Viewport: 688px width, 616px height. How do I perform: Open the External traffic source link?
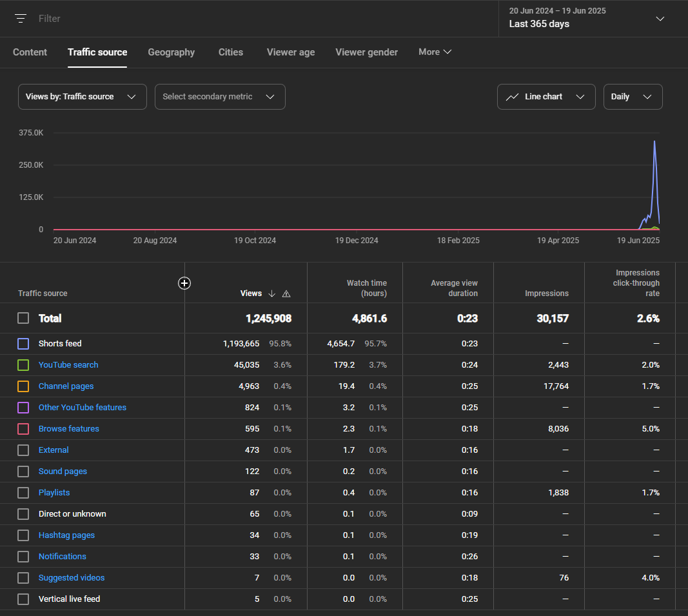(x=54, y=450)
